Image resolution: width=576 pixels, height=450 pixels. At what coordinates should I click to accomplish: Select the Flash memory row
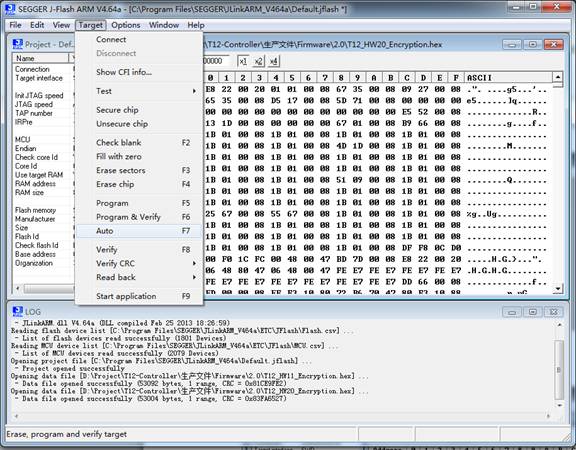[x=43, y=210]
